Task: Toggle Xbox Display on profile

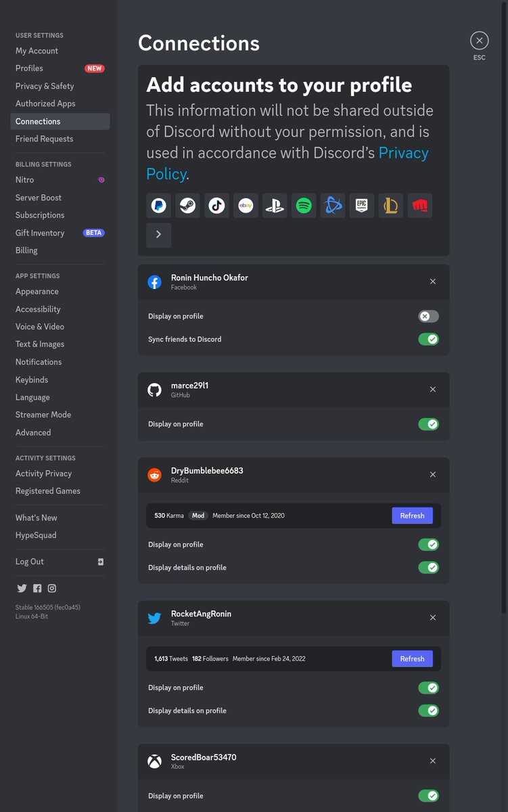Action: pyautogui.click(x=428, y=796)
